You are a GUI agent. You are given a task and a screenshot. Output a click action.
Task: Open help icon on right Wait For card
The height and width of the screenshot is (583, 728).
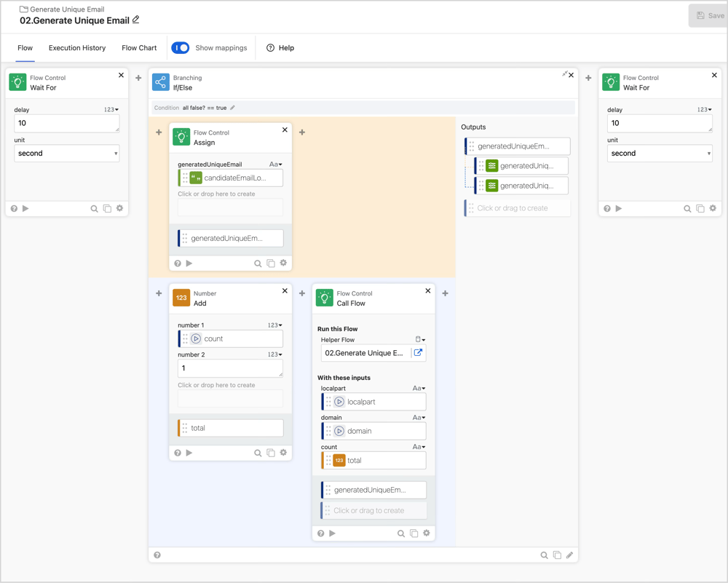(607, 209)
